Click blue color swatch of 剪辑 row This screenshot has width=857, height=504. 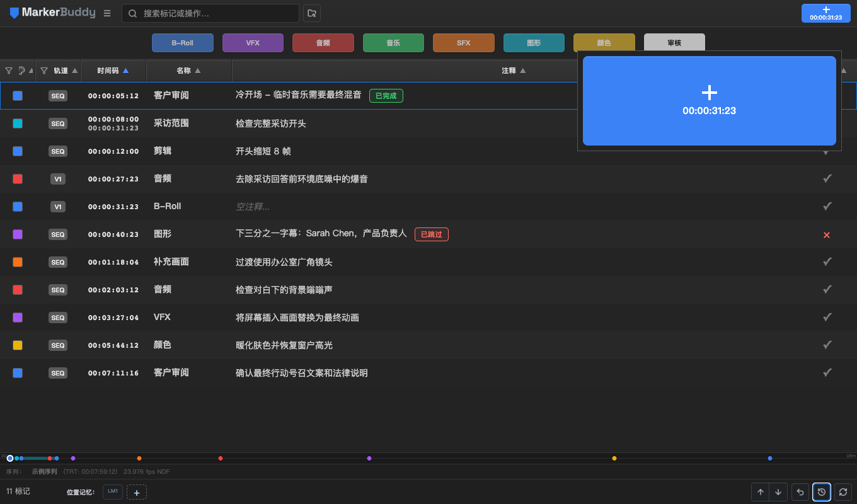coord(18,151)
